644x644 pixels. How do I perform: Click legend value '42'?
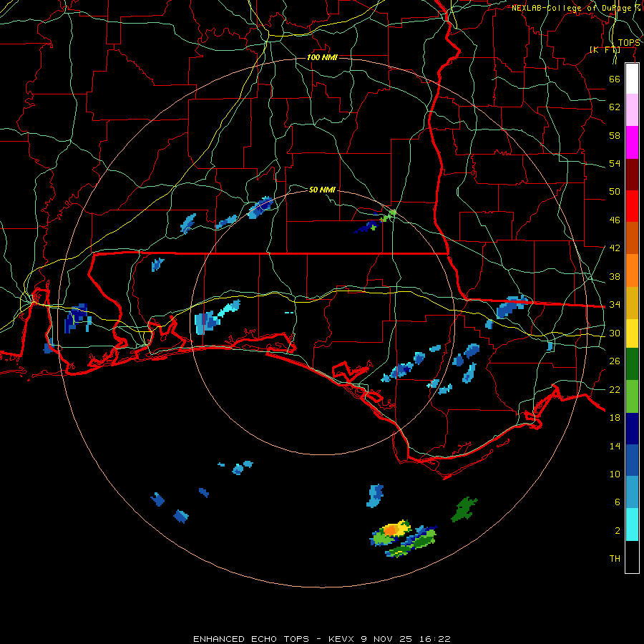pos(615,248)
